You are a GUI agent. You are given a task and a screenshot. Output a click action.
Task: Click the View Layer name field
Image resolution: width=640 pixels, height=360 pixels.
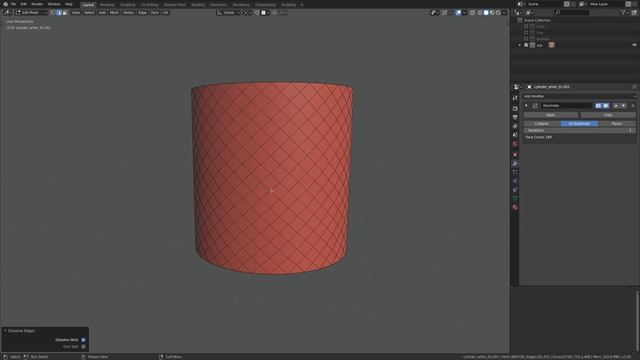pyautogui.click(x=607, y=4)
